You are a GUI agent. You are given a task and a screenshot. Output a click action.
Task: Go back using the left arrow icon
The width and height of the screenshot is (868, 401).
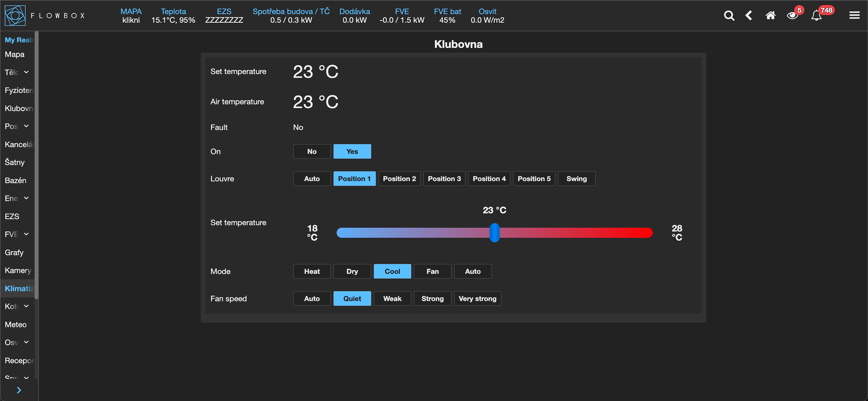749,15
